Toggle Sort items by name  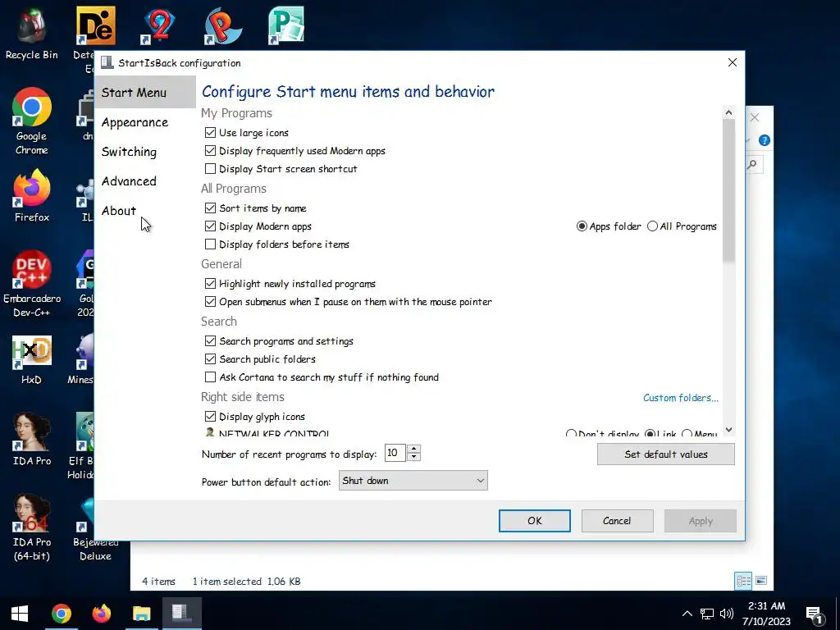210,208
